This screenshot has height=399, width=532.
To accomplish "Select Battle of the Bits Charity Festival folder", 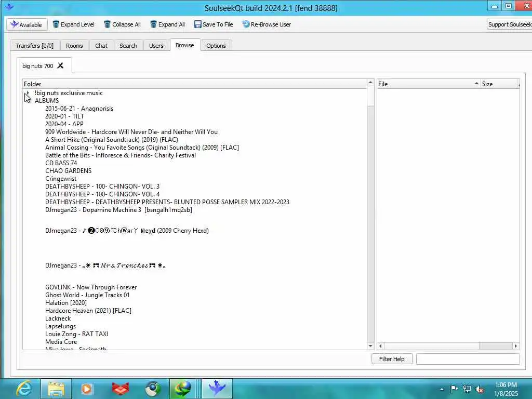I will 121,155.
